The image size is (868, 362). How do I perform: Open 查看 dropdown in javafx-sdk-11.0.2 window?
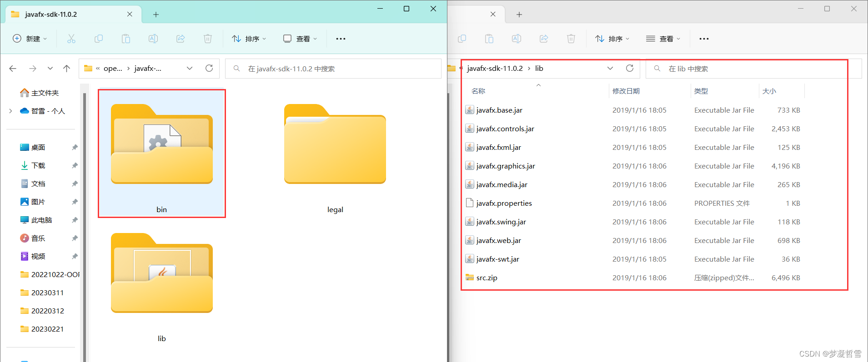point(300,39)
